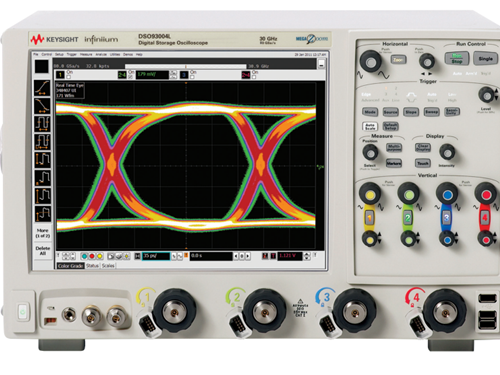Click the 35 ps/ timebase field
The height and width of the screenshot is (375, 500).
pos(156,256)
